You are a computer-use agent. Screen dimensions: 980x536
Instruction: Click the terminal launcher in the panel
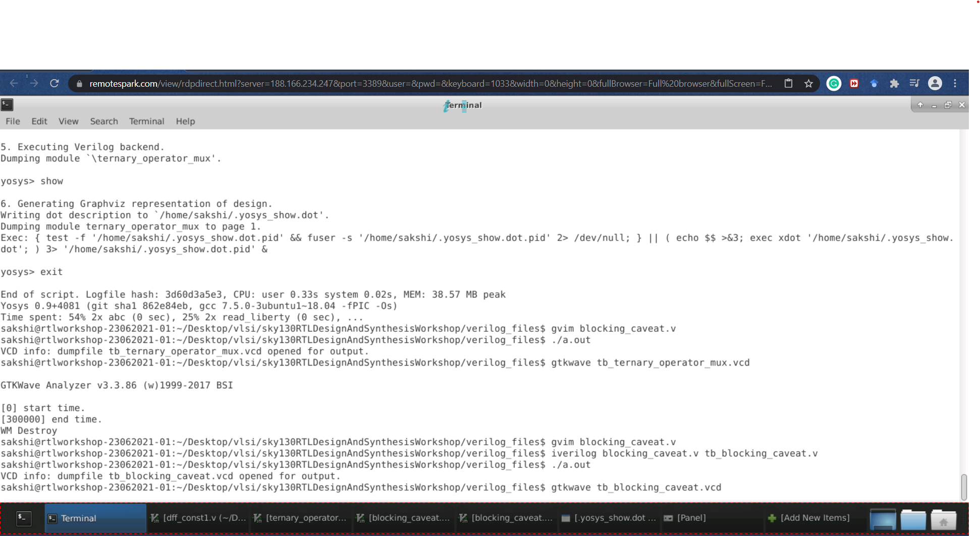[x=24, y=518]
